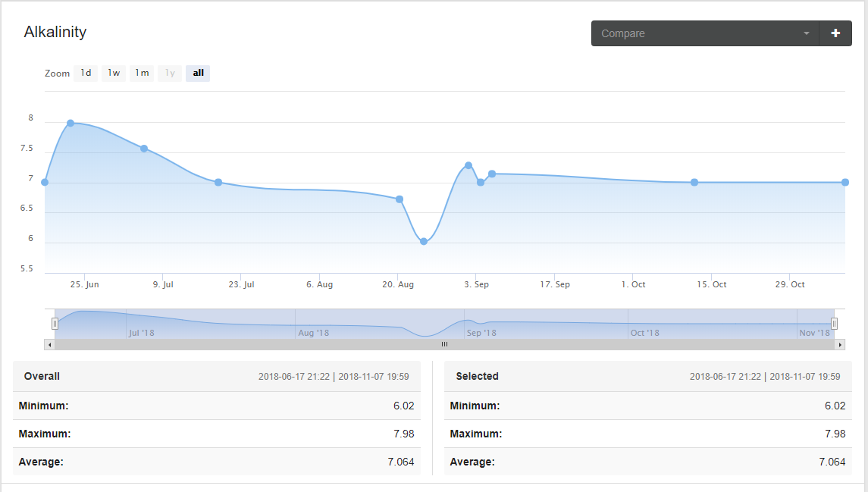
Task: Select the 1y zoom option
Action: [x=170, y=73]
